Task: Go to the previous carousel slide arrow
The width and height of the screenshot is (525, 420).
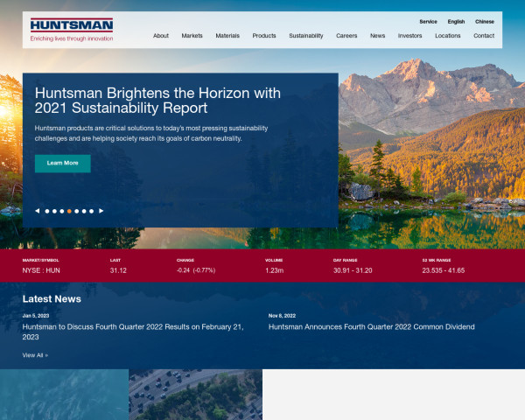Action: (x=37, y=211)
